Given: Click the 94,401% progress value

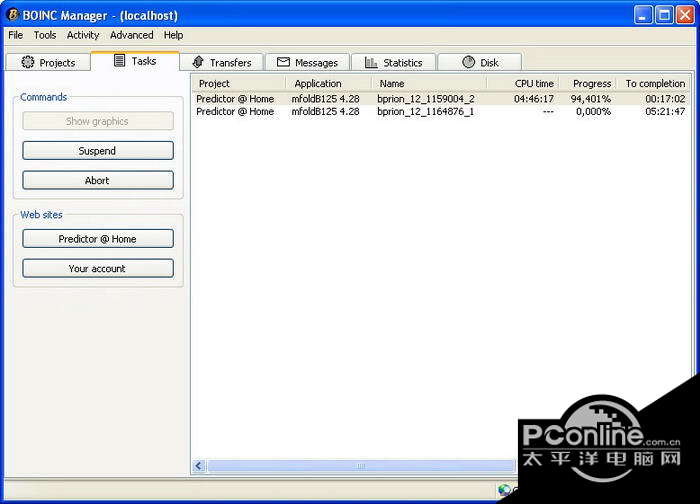Looking at the screenshot, I should click(x=591, y=99).
